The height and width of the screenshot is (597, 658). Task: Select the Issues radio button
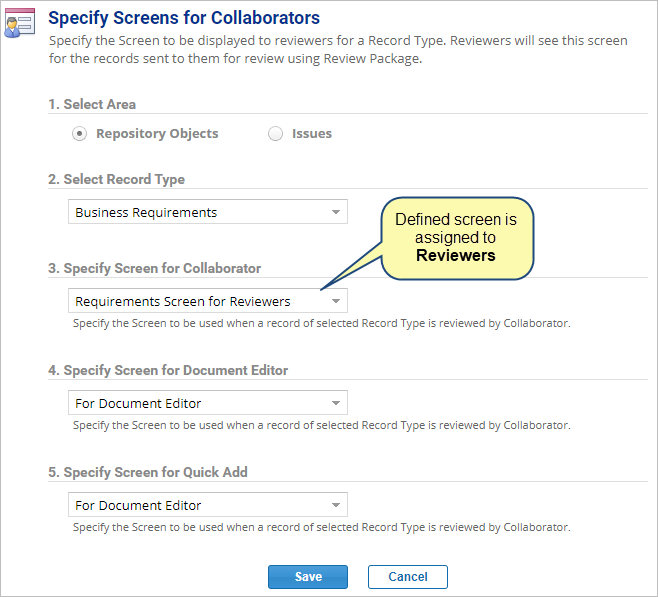coord(275,134)
